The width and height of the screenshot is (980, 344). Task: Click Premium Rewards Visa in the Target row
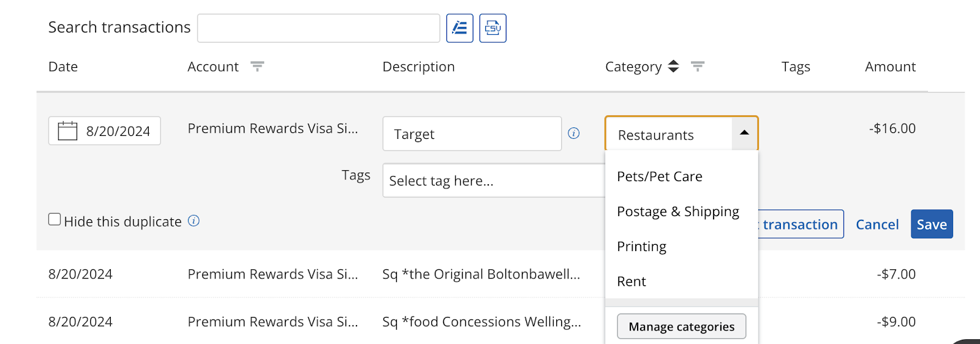point(273,129)
